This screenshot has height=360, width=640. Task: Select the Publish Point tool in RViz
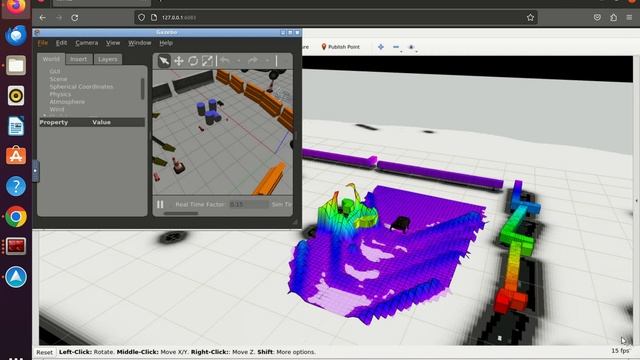pyautogui.click(x=340, y=47)
